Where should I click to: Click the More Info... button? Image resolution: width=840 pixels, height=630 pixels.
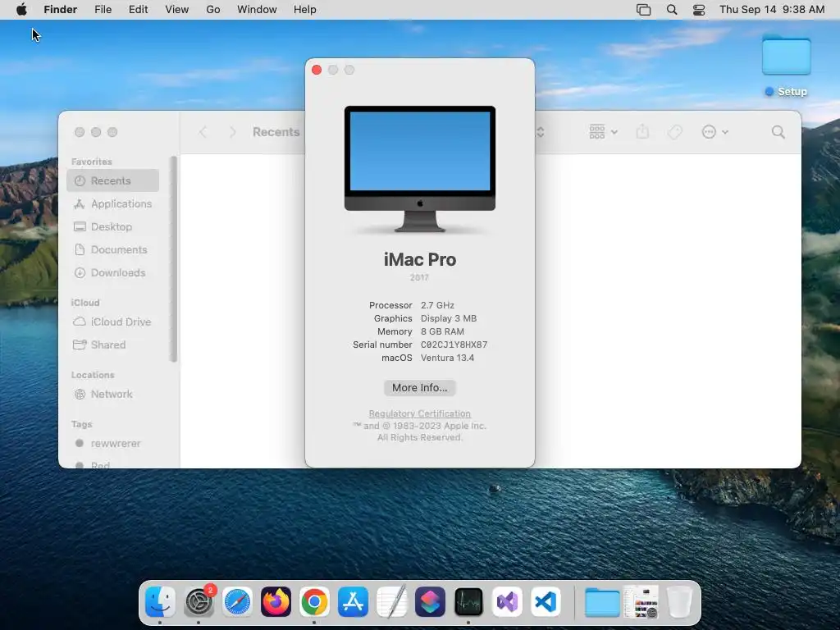419,387
